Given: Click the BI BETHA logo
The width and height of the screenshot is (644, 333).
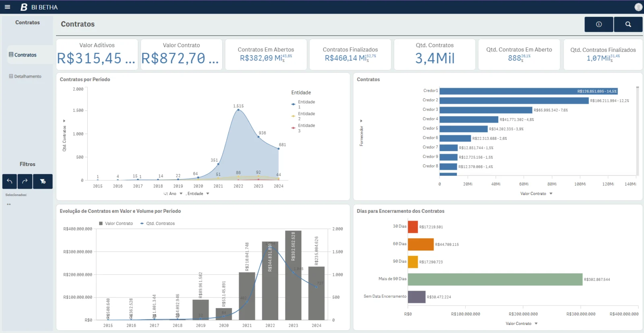Looking at the screenshot, I should click(x=39, y=7).
